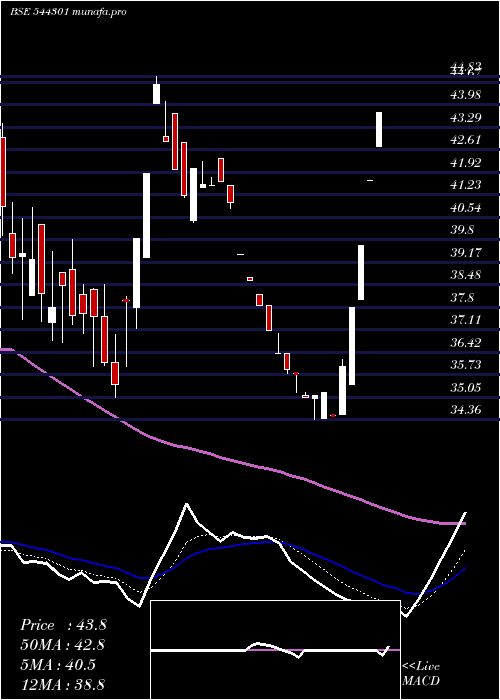This screenshot has height=700, width=500.
Task: Click the Price : 43.8 readout
Action: tap(63, 625)
